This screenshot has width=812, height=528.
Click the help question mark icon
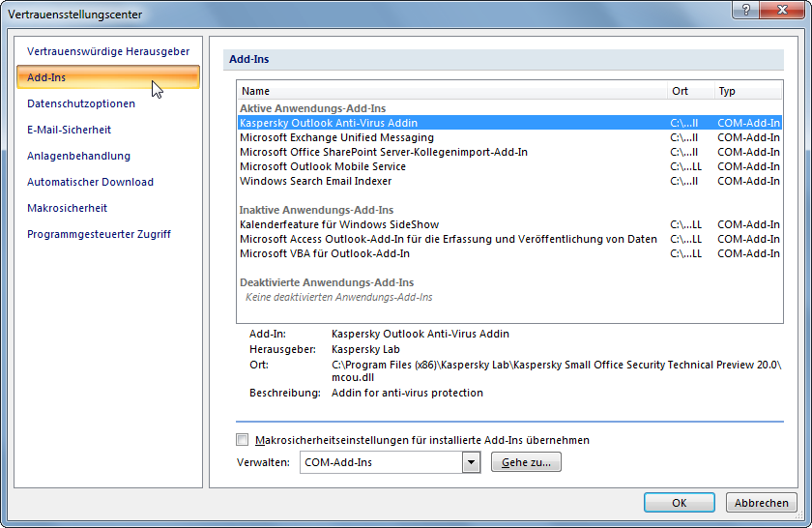click(745, 10)
